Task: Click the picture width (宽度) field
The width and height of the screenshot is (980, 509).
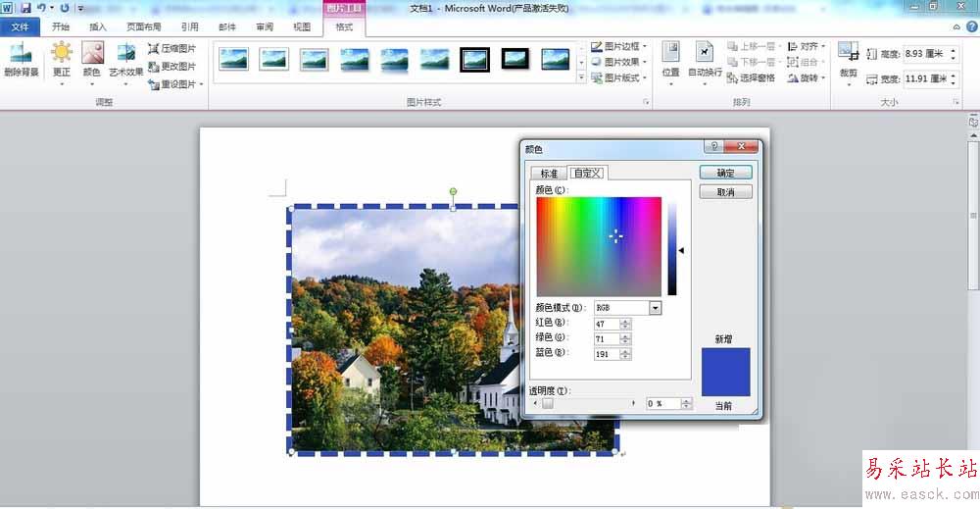Action: click(x=926, y=78)
